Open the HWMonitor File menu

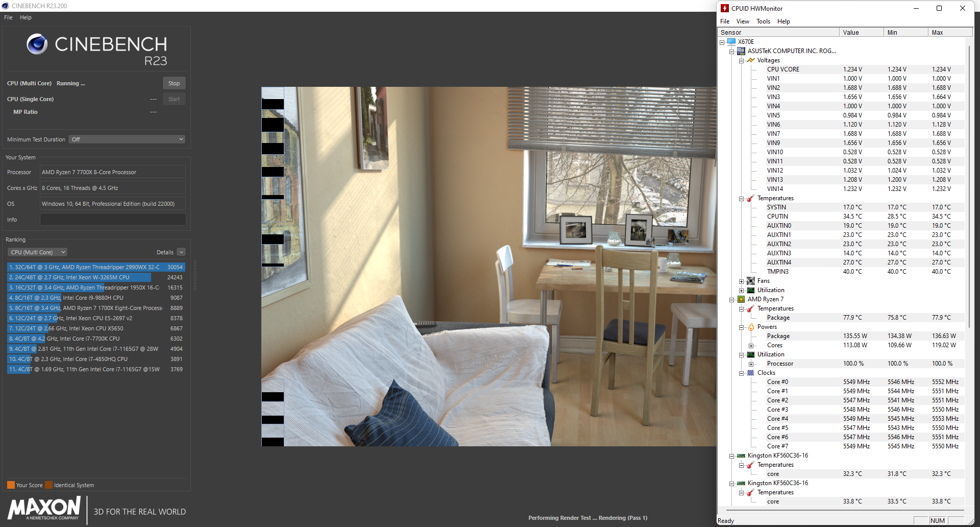[x=725, y=21]
